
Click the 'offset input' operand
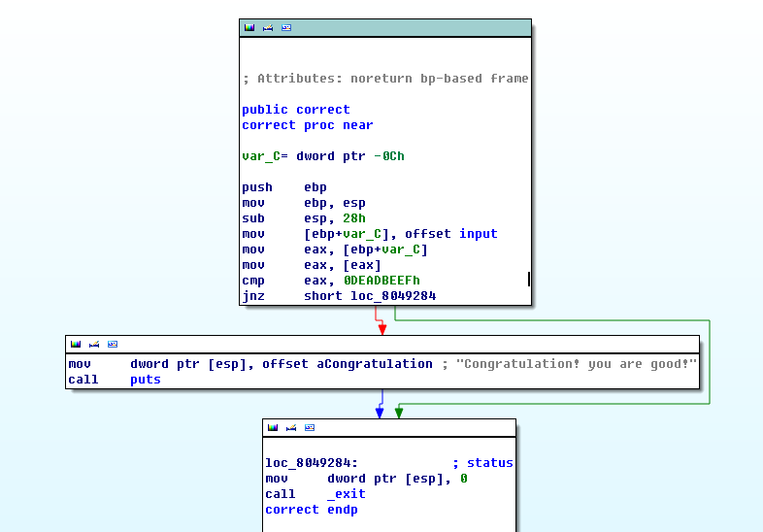pos(451,234)
